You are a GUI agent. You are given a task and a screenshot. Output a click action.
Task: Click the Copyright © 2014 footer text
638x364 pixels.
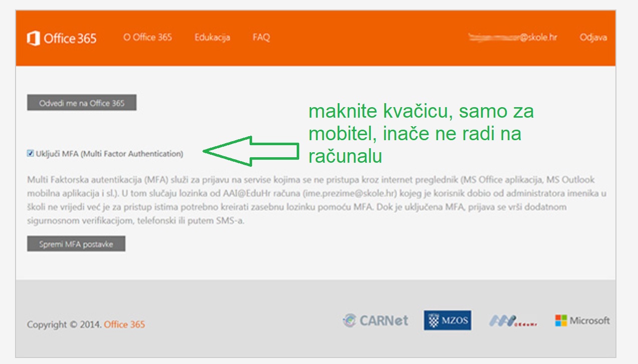(64, 324)
